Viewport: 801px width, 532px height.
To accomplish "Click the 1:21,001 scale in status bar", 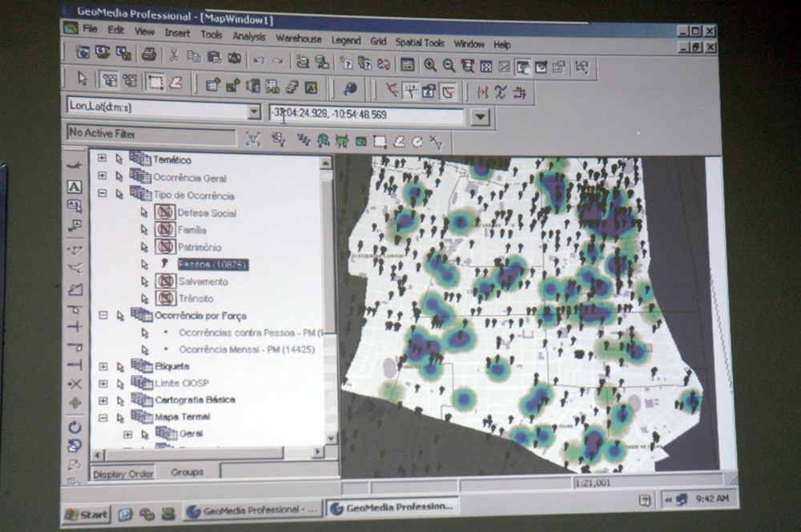I will coord(592,483).
